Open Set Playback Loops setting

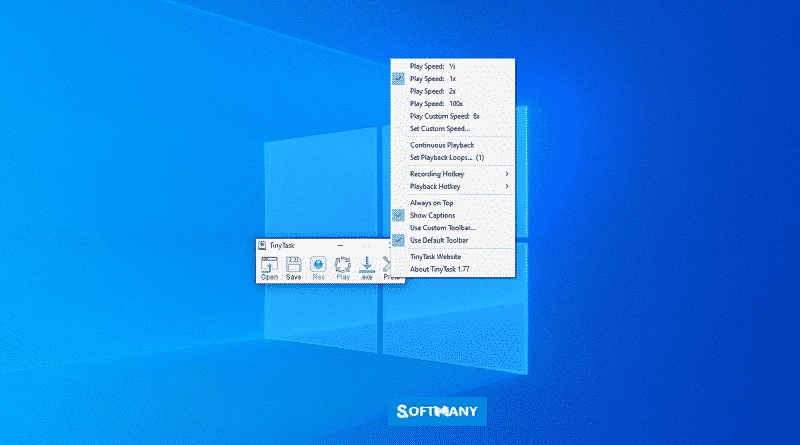point(446,157)
